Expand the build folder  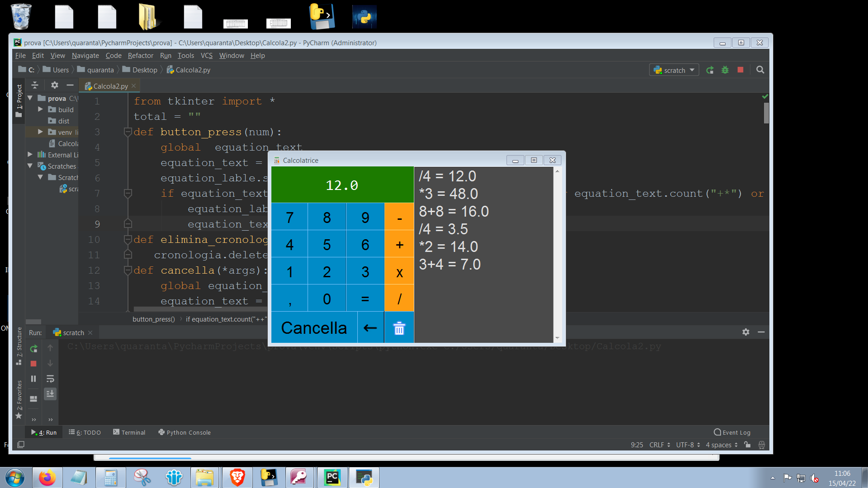(40, 109)
